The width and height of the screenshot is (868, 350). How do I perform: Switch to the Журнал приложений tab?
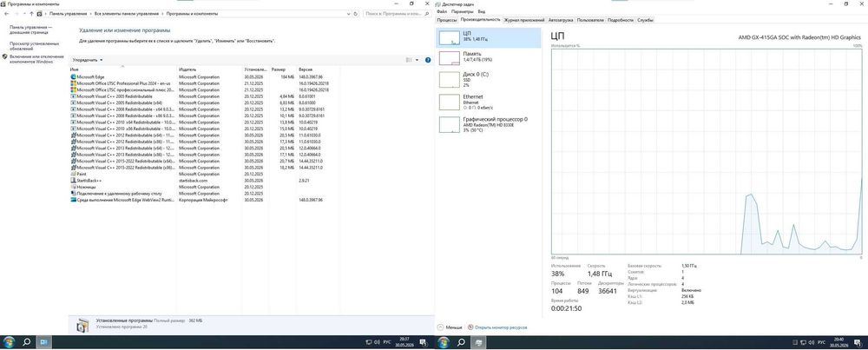coord(523,20)
